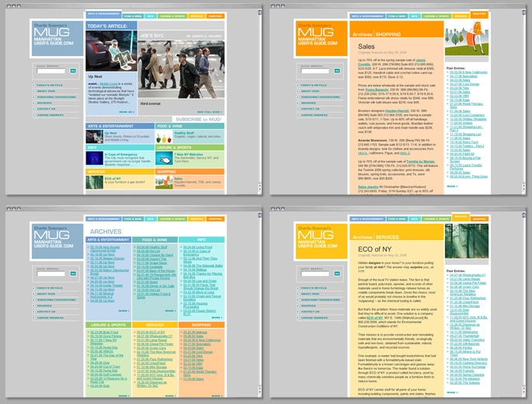The image size is (532, 404).
Task: Click the forest header image on ECO of NY page
Action: click(x=467, y=241)
